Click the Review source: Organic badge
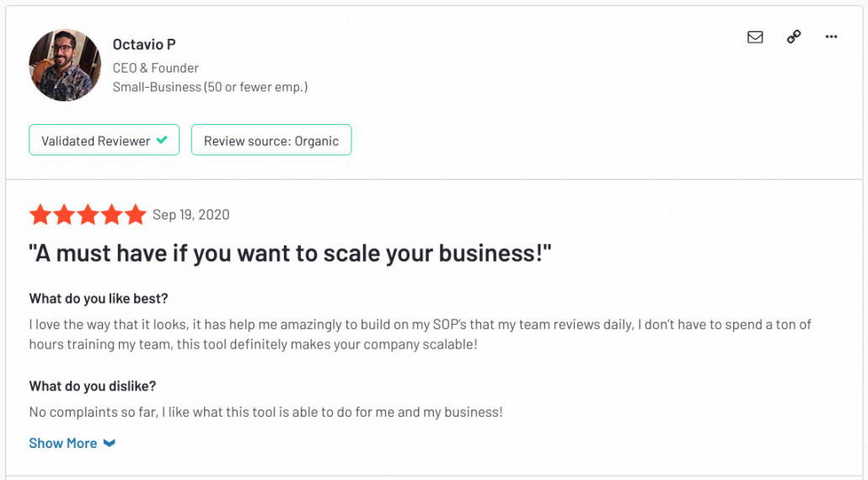The image size is (868, 480). coord(271,140)
